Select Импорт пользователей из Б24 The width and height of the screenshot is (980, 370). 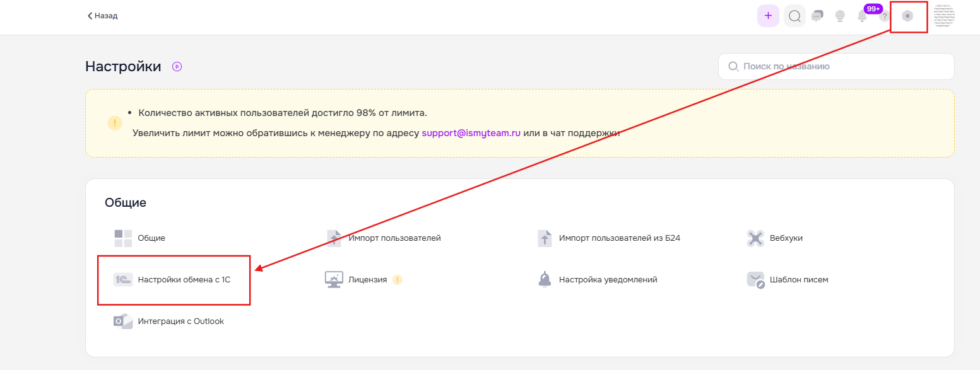619,238
